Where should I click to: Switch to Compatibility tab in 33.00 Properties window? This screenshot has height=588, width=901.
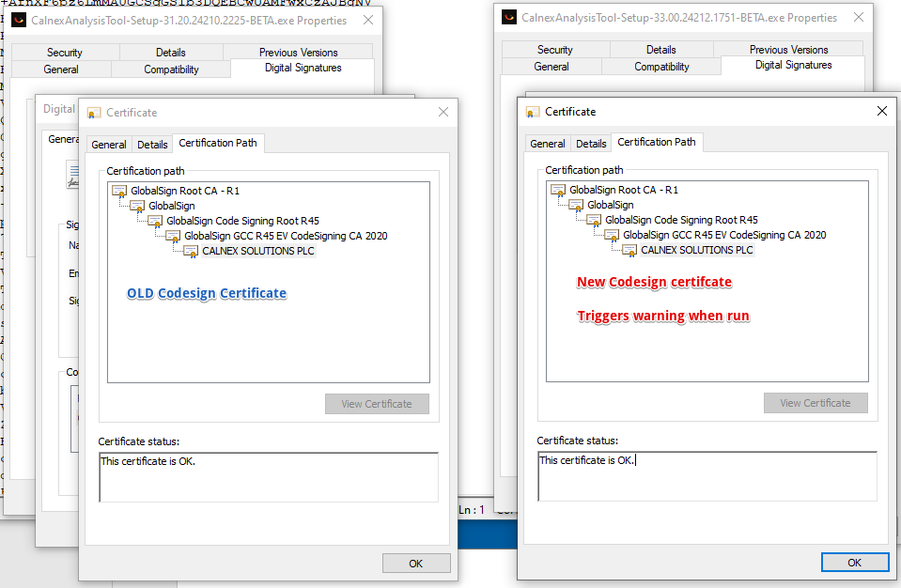[x=661, y=67]
